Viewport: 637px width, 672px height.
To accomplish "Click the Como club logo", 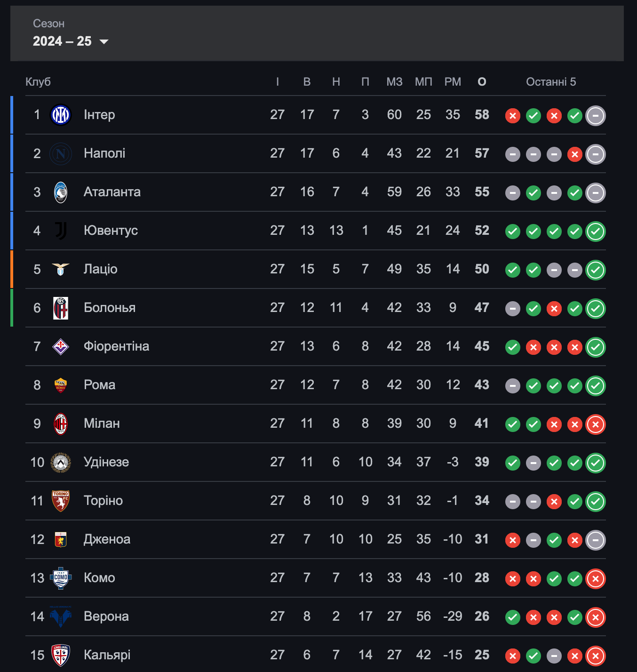I will pyautogui.click(x=61, y=578).
